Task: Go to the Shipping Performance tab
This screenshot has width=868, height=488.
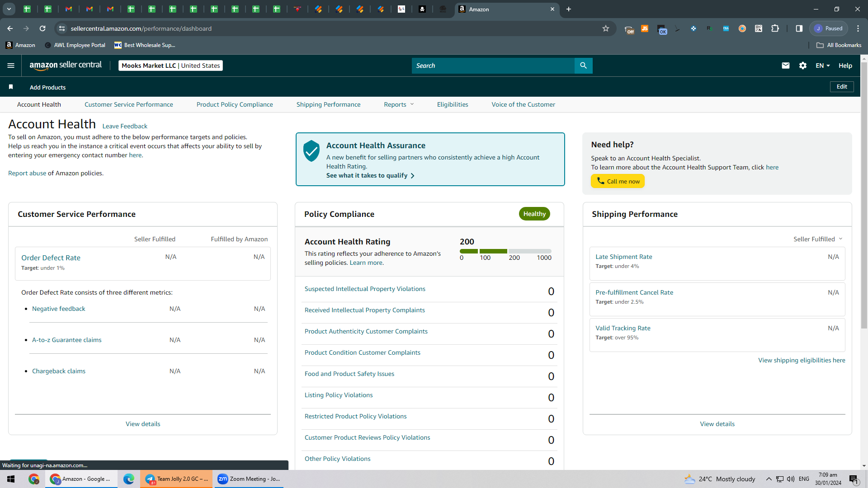Action: 329,104
